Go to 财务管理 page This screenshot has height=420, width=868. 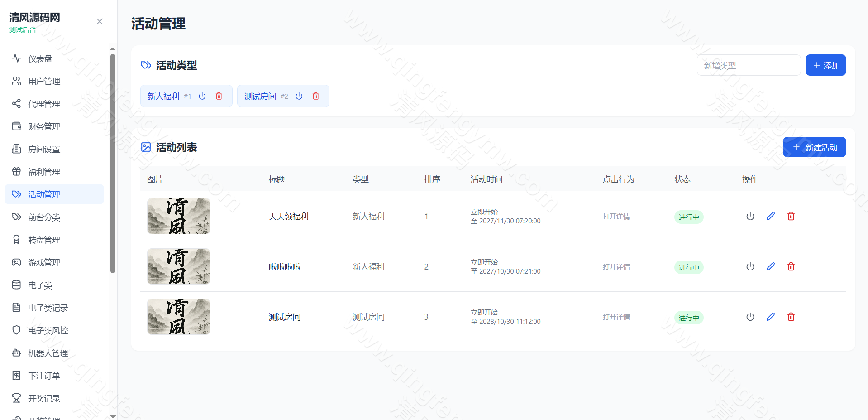pyautogui.click(x=54, y=126)
